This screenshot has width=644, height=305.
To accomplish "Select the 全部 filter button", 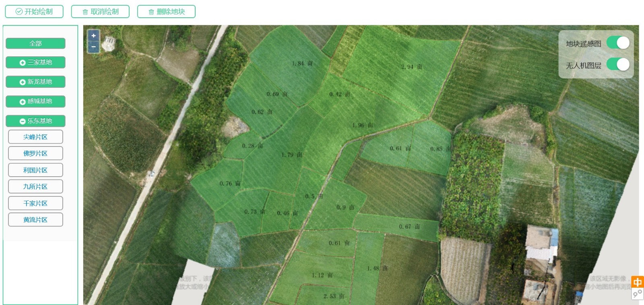I will click(35, 43).
